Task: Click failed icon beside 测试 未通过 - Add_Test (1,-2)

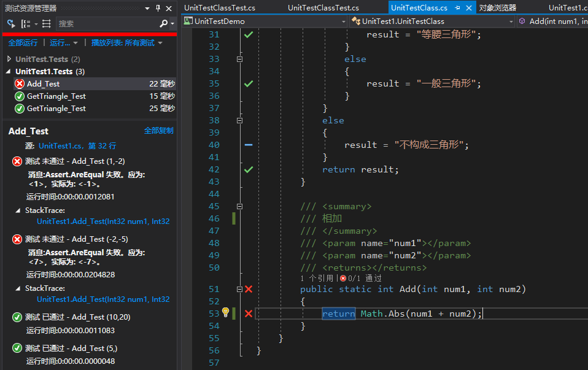Action: pyautogui.click(x=17, y=161)
